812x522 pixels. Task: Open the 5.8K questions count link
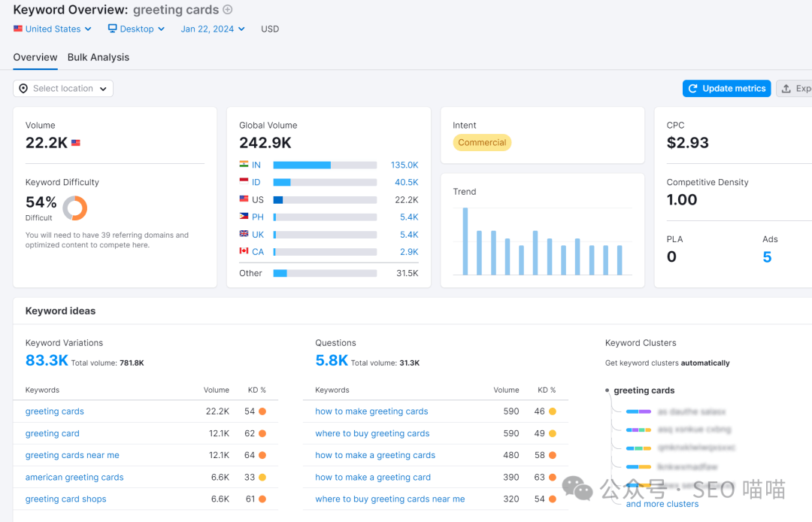(x=332, y=360)
